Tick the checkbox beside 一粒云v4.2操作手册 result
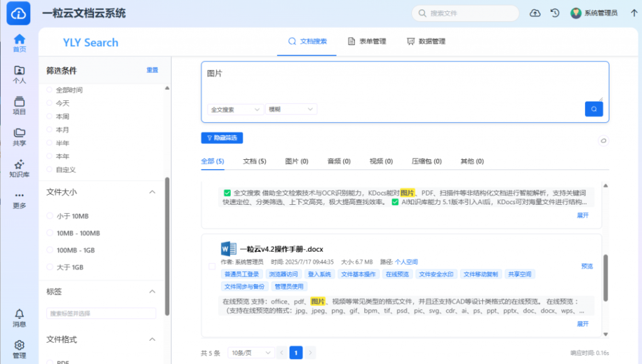This screenshot has width=642, height=364. coord(212,266)
